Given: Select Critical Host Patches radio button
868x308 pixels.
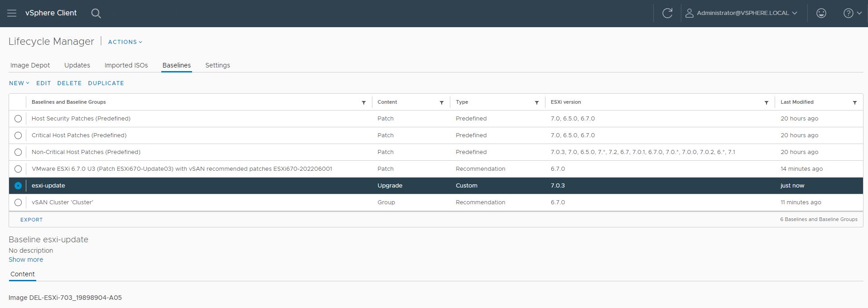Looking at the screenshot, I should tap(18, 135).
